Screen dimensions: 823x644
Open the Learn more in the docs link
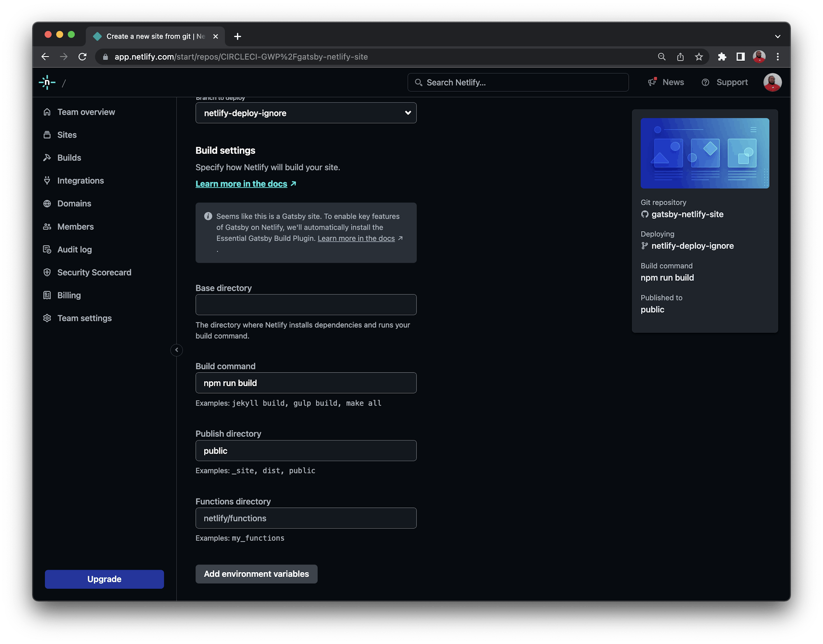coord(241,183)
